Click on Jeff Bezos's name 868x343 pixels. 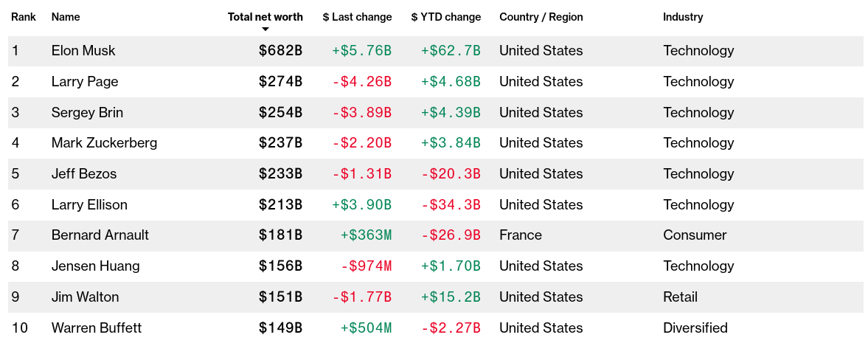[84, 174]
